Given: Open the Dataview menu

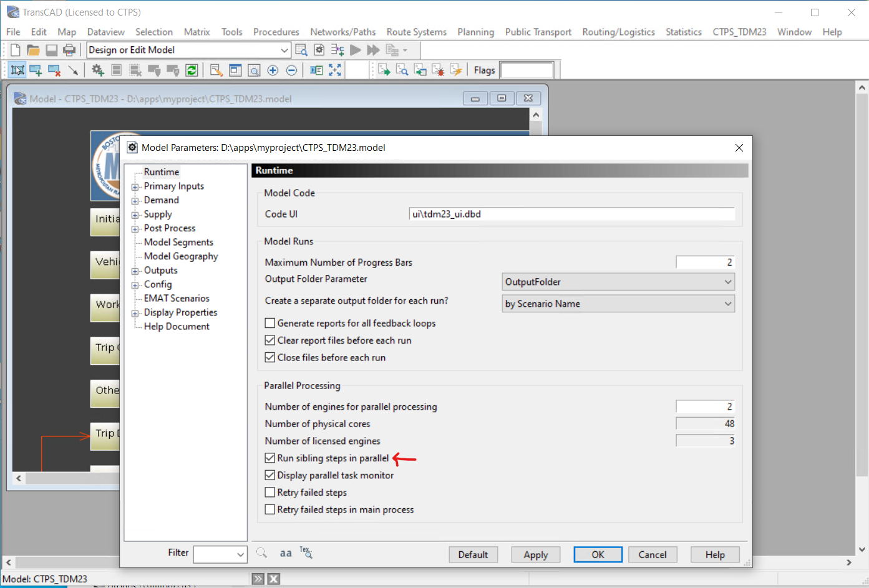Looking at the screenshot, I should point(105,32).
